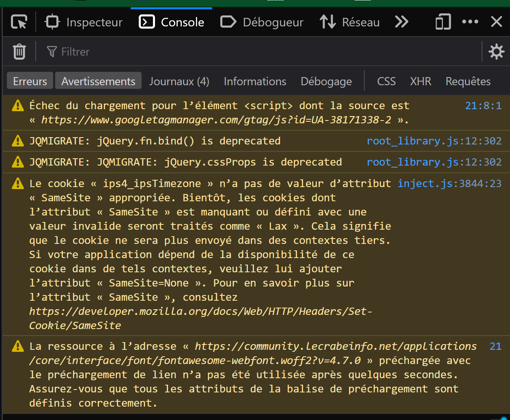The image size is (510, 420).
Task: Switch to the Console tab
Action: coord(171,22)
